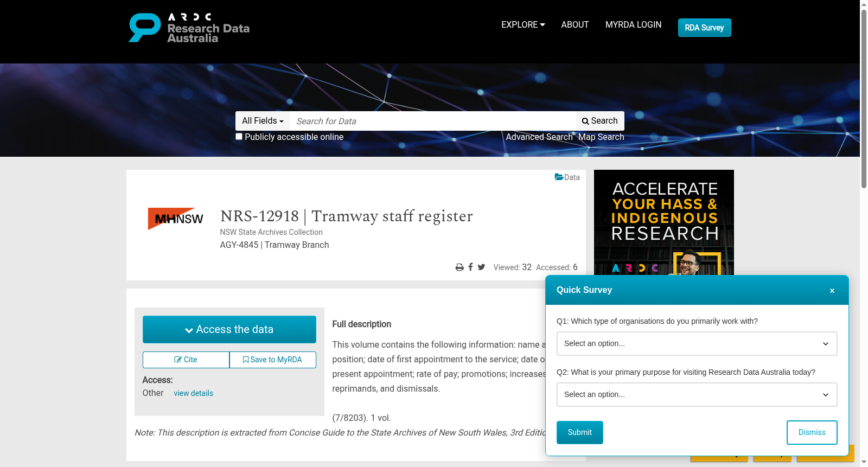868x467 pixels.
Task: Open the EXPLORE dropdown menu
Action: (523, 25)
